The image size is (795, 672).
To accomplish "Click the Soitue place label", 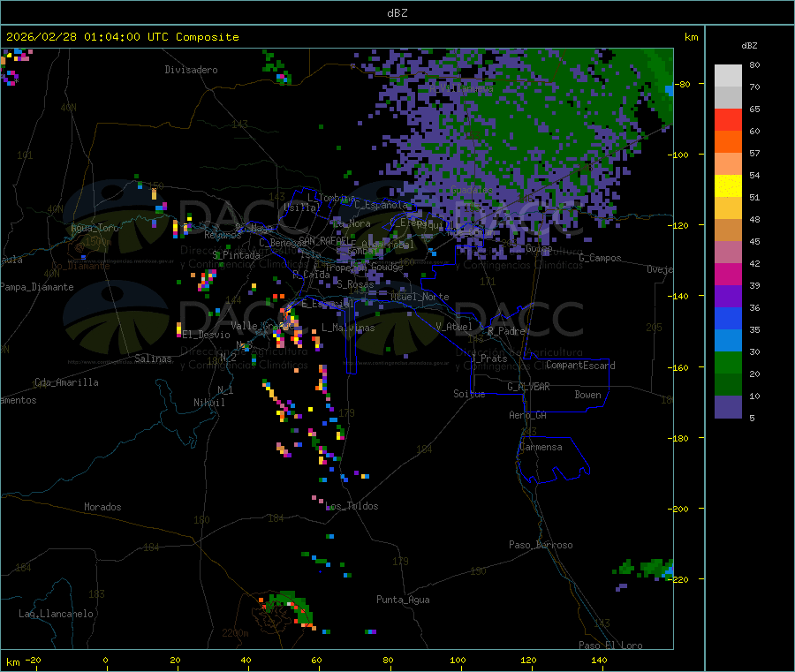I will point(469,394).
